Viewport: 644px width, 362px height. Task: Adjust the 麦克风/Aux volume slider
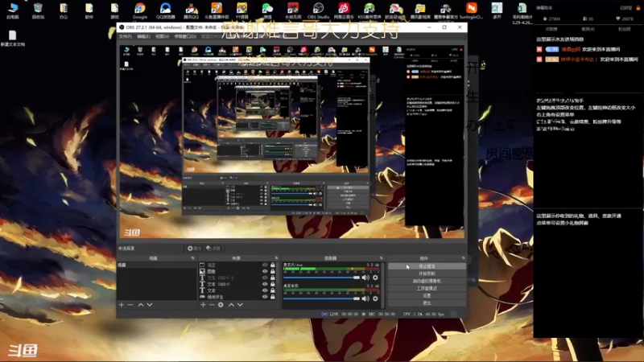coord(321,278)
